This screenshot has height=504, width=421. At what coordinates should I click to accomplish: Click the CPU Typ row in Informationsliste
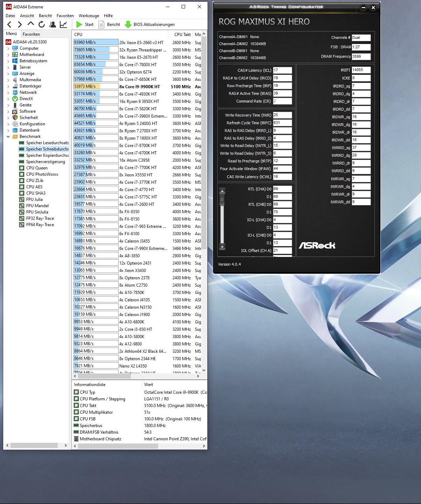pos(140,392)
